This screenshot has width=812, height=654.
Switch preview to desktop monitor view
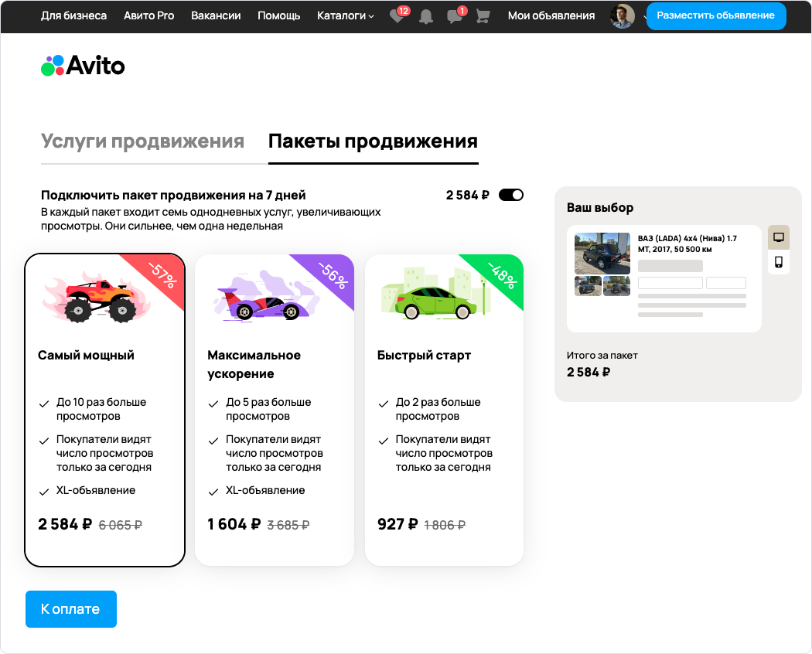tap(778, 237)
